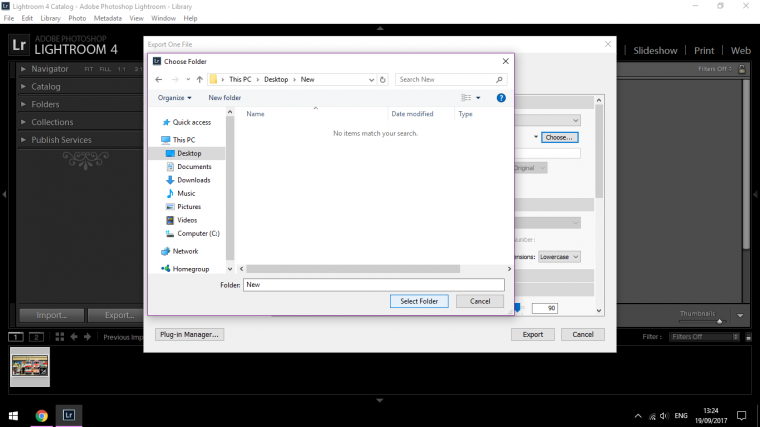Click the Forward arrow in Choose Folder dialog
760x427 pixels.
click(x=175, y=79)
